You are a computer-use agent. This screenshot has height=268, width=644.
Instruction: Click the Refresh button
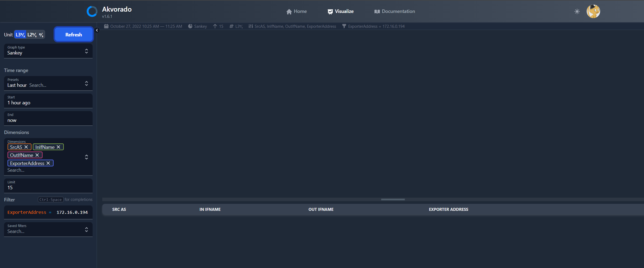[73, 34]
